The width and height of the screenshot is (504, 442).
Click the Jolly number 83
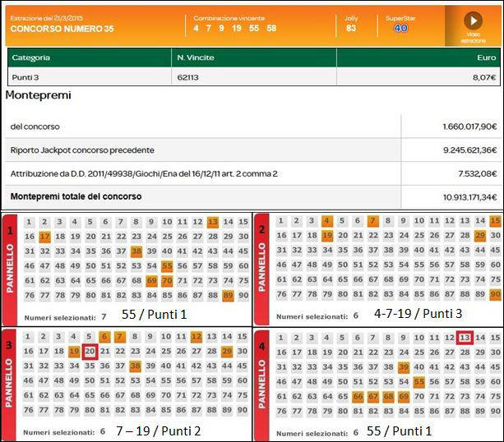[351, 28]
